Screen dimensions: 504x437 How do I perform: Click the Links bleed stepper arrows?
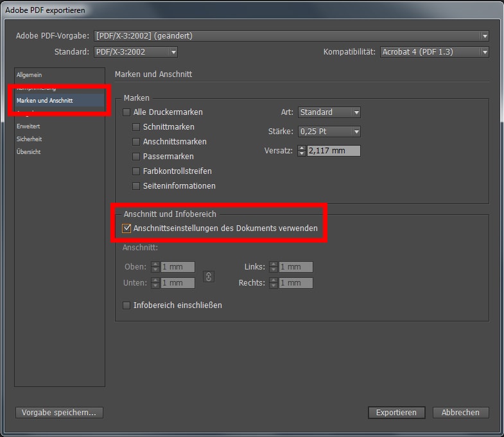274,267
